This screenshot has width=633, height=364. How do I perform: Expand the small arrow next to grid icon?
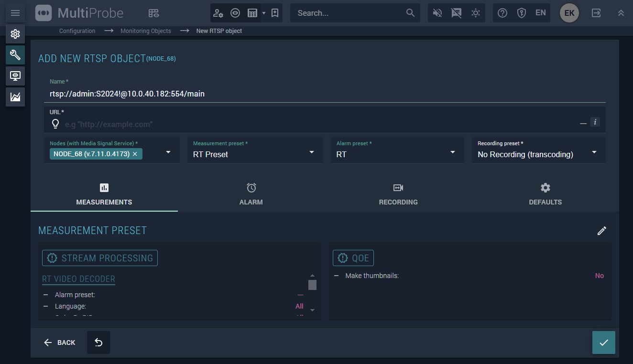pyautogui.click(x=263, y=13)
